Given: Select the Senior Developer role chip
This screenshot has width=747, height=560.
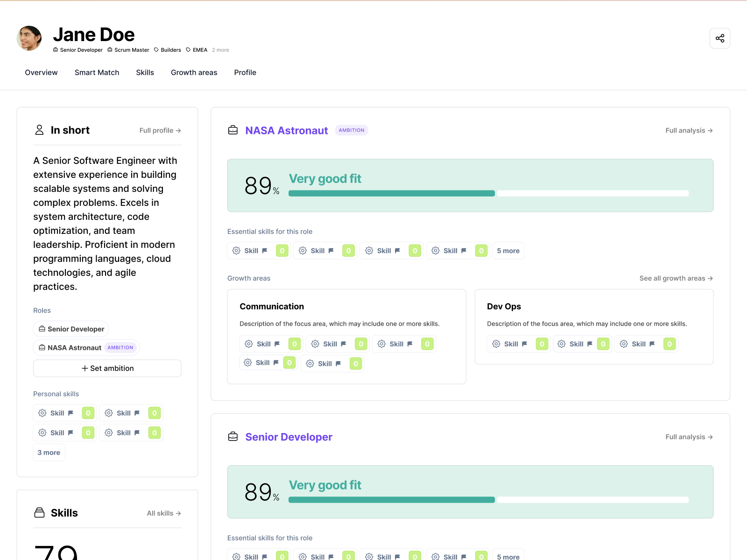Looking at the screenshot, I should [x=71, y=329].
